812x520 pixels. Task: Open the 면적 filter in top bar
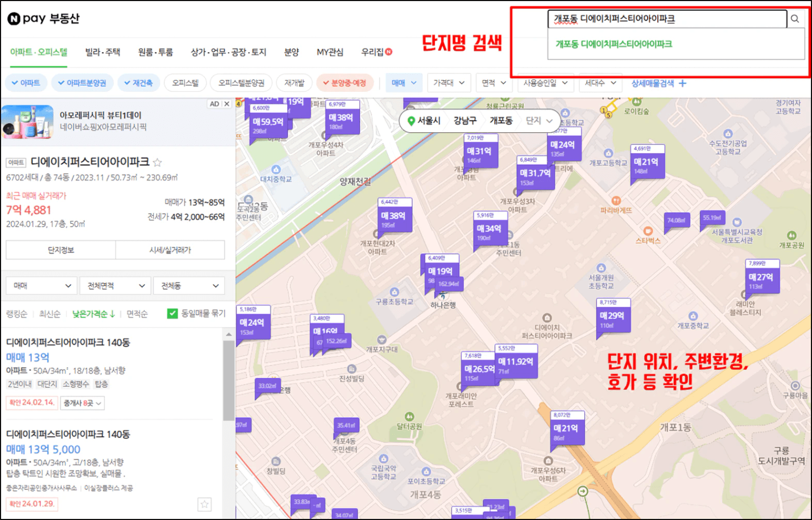[494, 83]
